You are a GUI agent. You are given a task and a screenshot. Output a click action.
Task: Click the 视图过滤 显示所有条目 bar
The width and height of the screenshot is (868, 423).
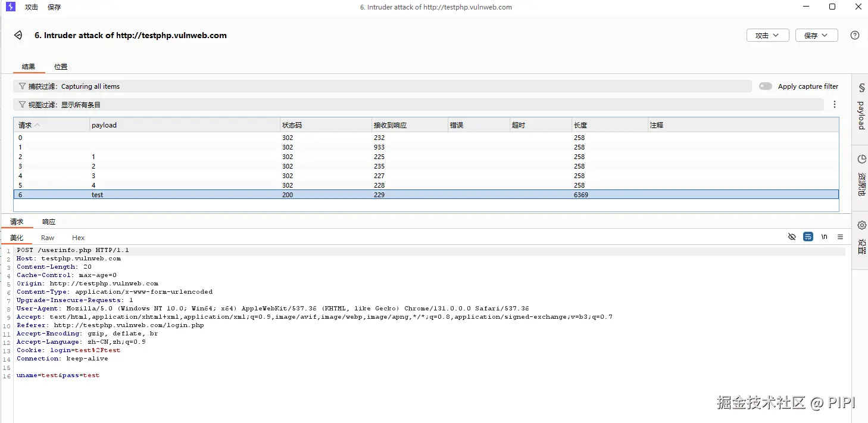[419, 105]
